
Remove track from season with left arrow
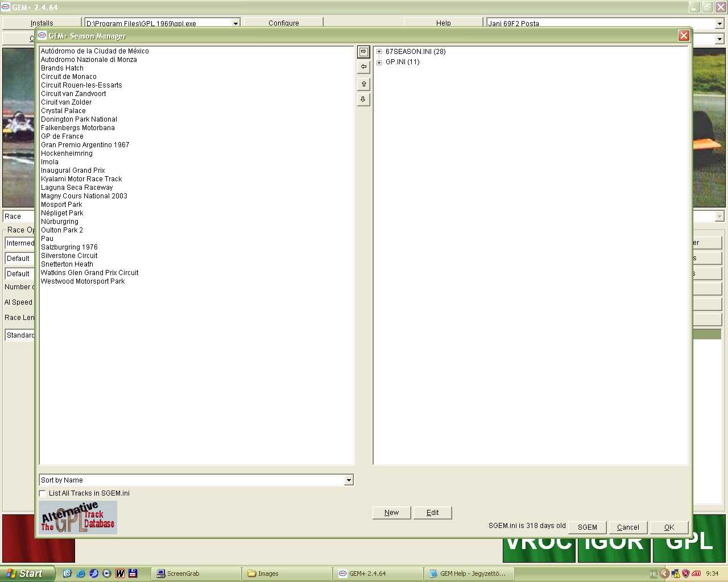pyautogui.click(x=363, y=67)
